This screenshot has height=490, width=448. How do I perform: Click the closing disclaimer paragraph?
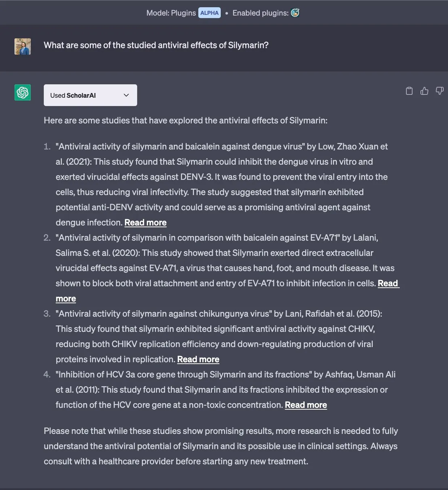(x=221, y=446)
